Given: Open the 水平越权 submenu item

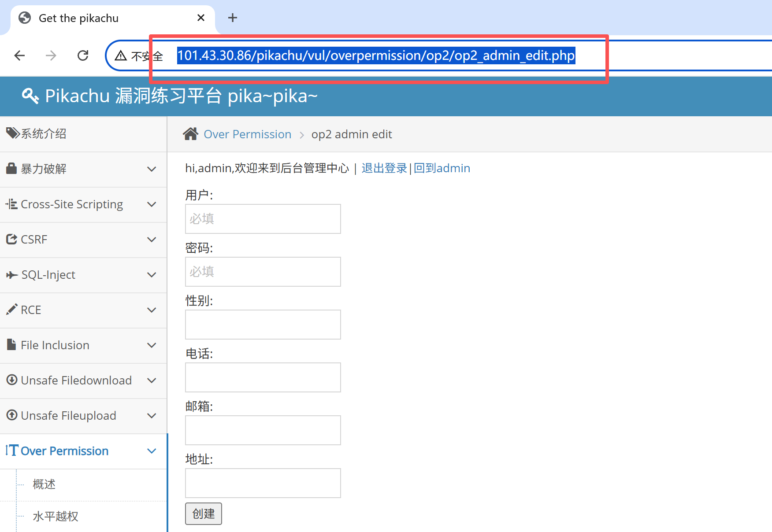Looking at the screenshot, I should point(56,516).
